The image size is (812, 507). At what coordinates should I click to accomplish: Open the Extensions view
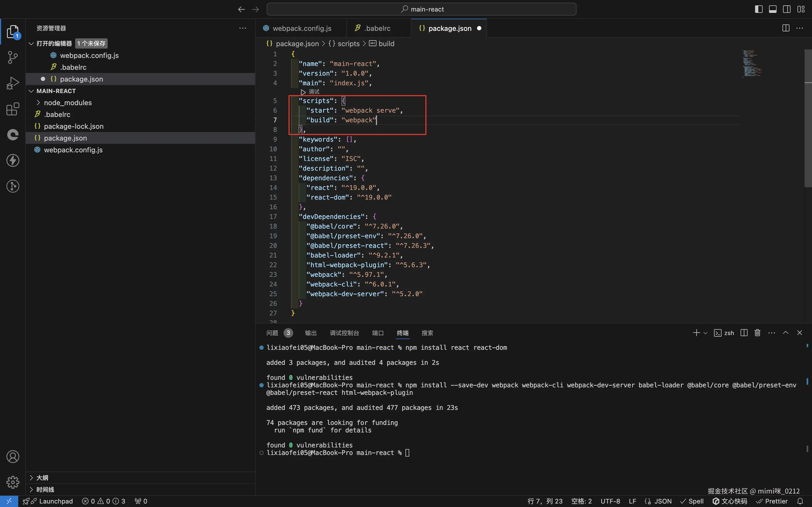(13, 109)
